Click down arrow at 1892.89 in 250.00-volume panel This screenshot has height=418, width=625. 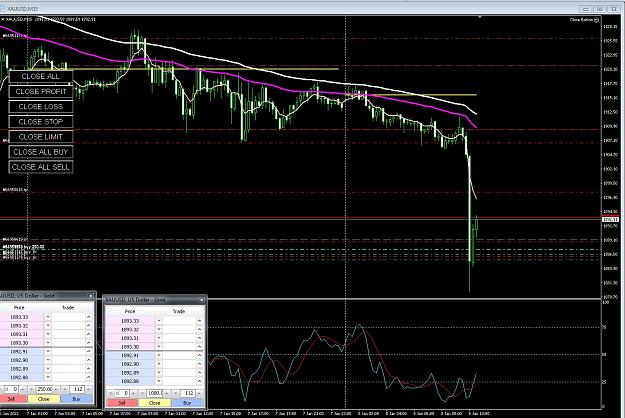(x=48, y=369)
